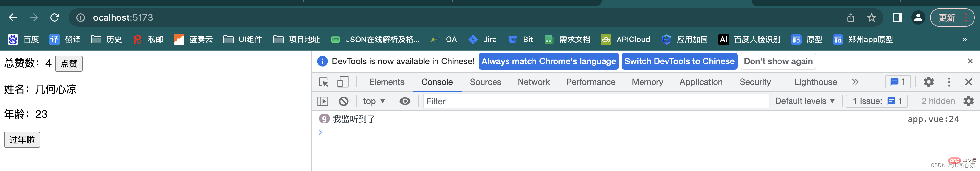Screen dimensions: 980x171
Task: Open DevTools settings gear icon
Action: [928, 82]
